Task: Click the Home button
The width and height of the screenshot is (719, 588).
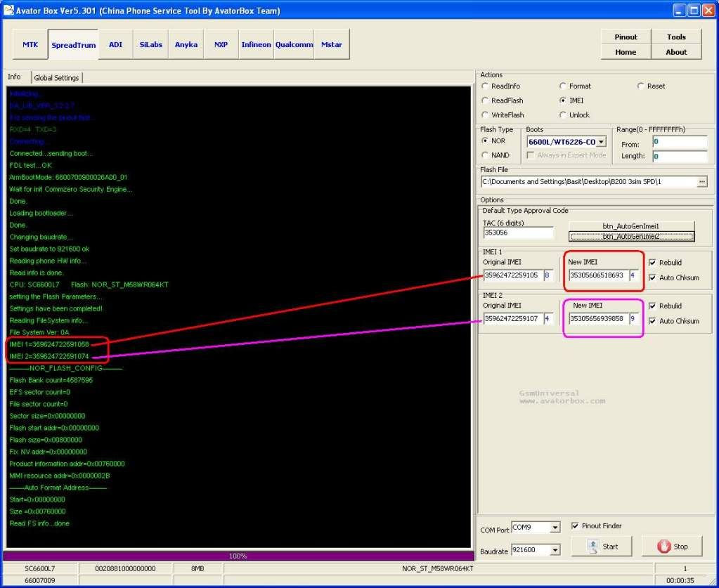Action: 626,52
